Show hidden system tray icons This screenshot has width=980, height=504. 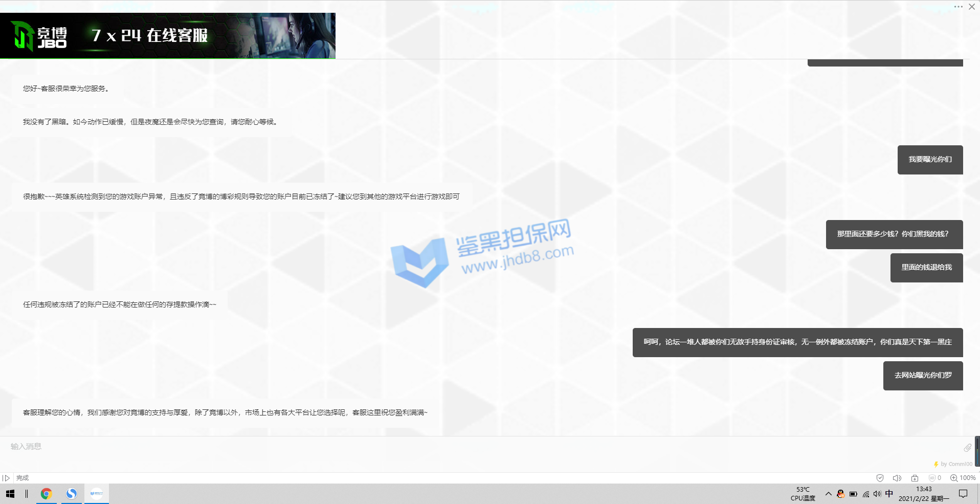[828, 494]
